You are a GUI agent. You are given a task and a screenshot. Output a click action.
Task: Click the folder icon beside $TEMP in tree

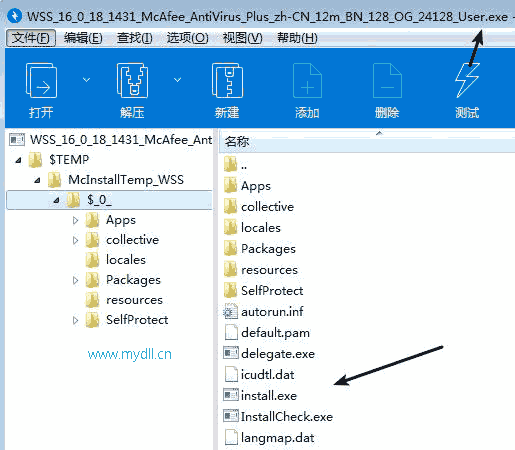(35, 160)
